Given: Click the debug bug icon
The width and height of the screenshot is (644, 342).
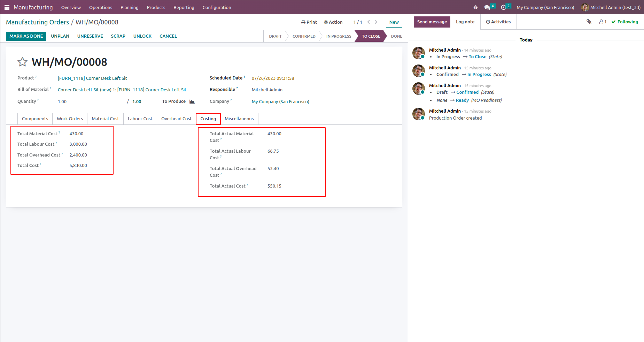Looking at the screenshot, I should point(475,7).
